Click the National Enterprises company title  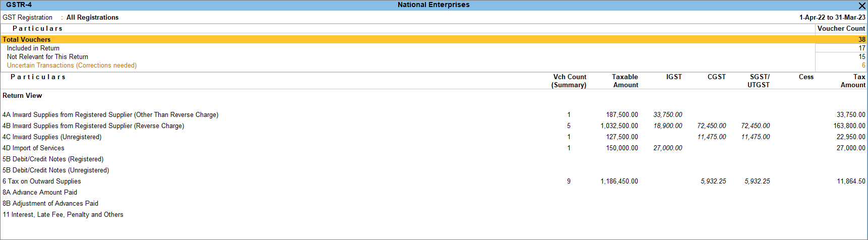[x=433, y=5]
